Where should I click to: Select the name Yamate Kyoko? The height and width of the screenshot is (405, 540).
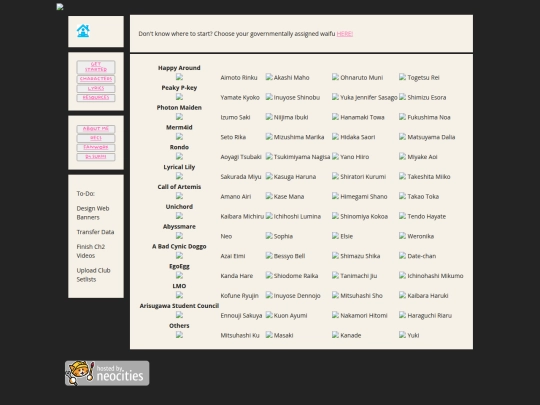[x=240, y=97]
